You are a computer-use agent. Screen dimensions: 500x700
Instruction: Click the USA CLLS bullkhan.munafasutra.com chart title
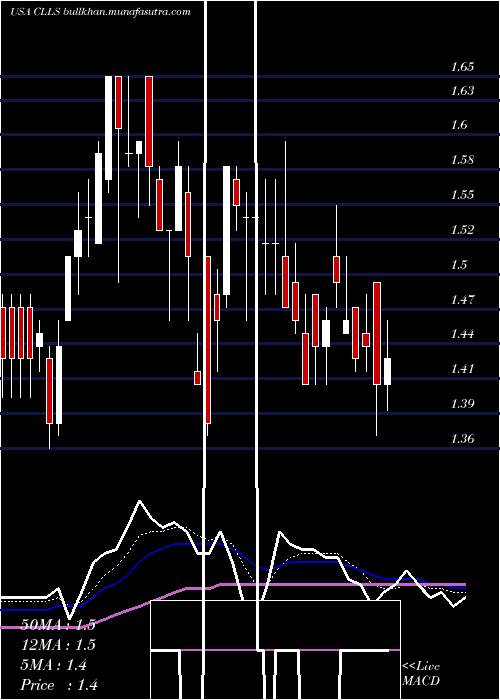click(x=100, y=12)
